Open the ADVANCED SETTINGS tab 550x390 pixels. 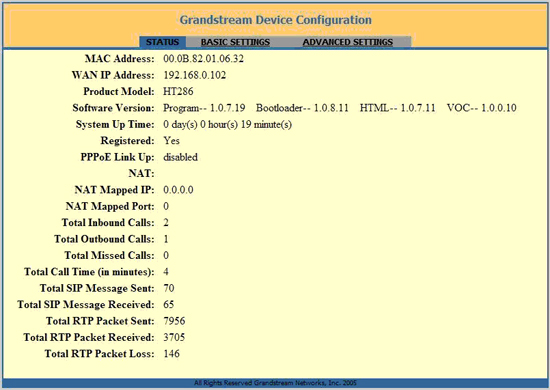(x=348, y=42)
